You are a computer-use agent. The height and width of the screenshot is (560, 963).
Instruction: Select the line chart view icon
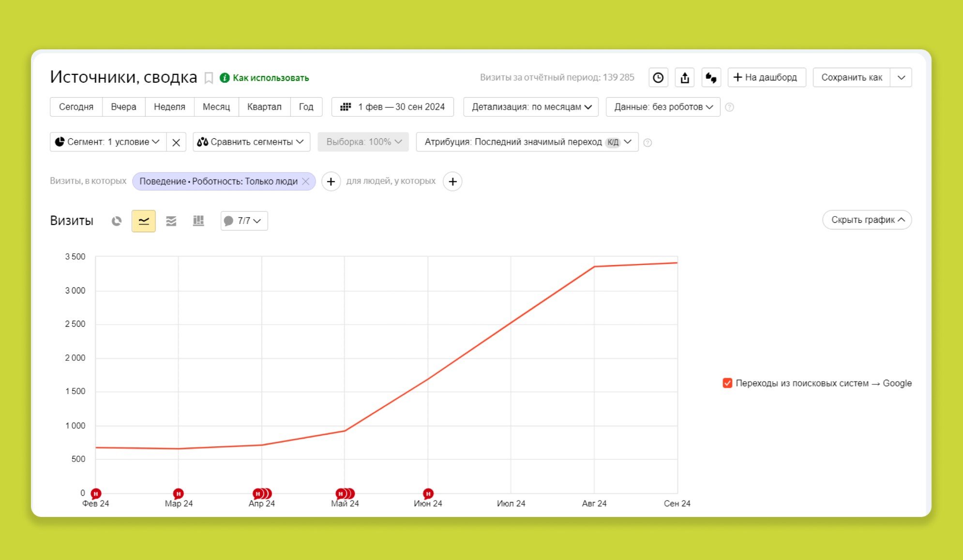[144, 221]
